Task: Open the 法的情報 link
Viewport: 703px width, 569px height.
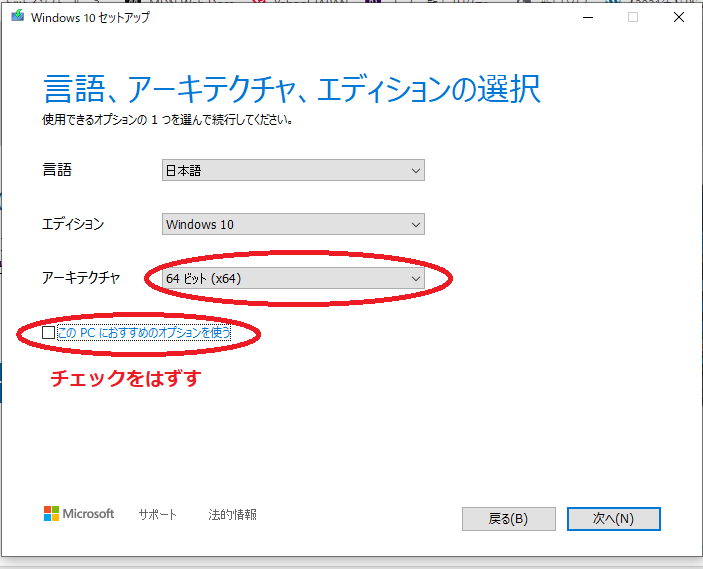Action: 232,514
